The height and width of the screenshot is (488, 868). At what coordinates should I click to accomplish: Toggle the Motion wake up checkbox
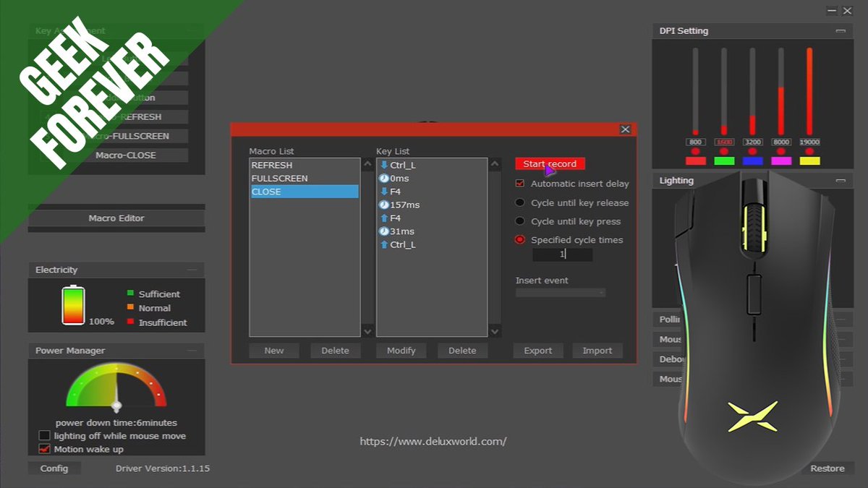(x=45, y=449)
